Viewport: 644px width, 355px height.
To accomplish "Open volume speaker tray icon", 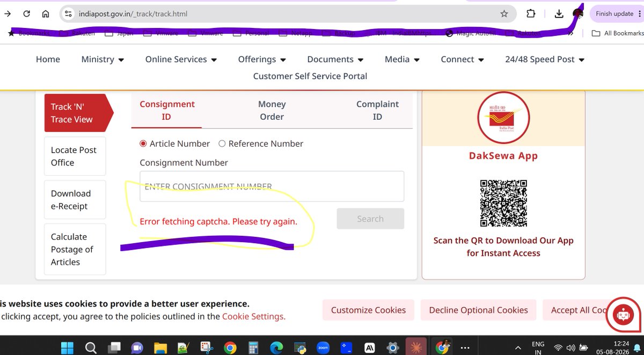I will click(x=570, y=347).
